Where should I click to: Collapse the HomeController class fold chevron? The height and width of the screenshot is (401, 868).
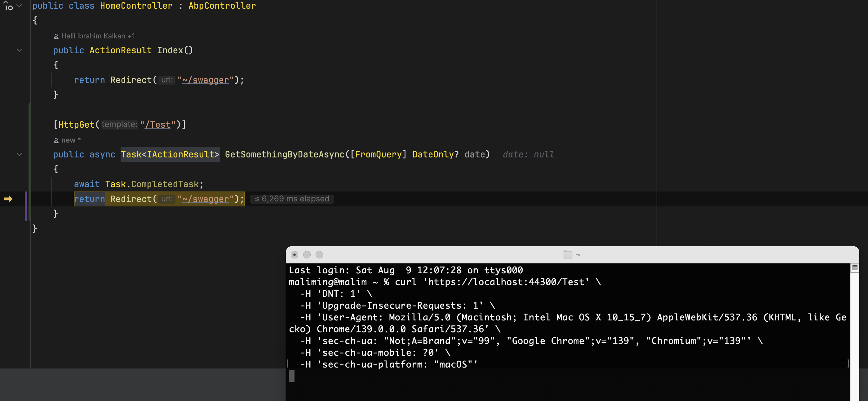coord(20,5)
